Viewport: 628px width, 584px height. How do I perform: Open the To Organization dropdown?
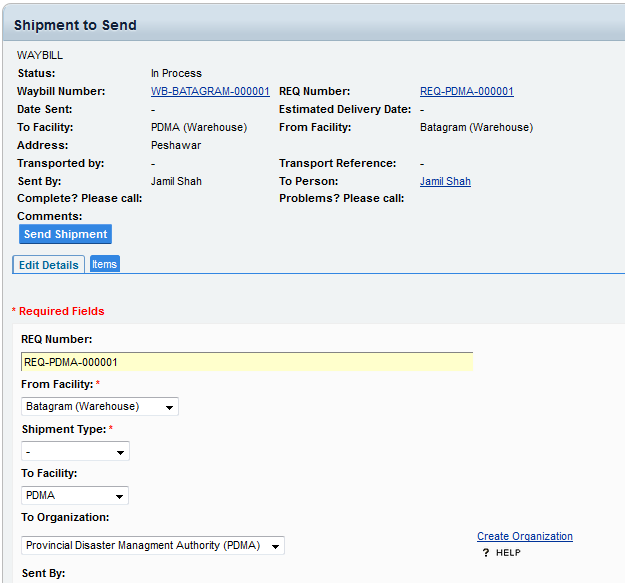coord(153,546)
